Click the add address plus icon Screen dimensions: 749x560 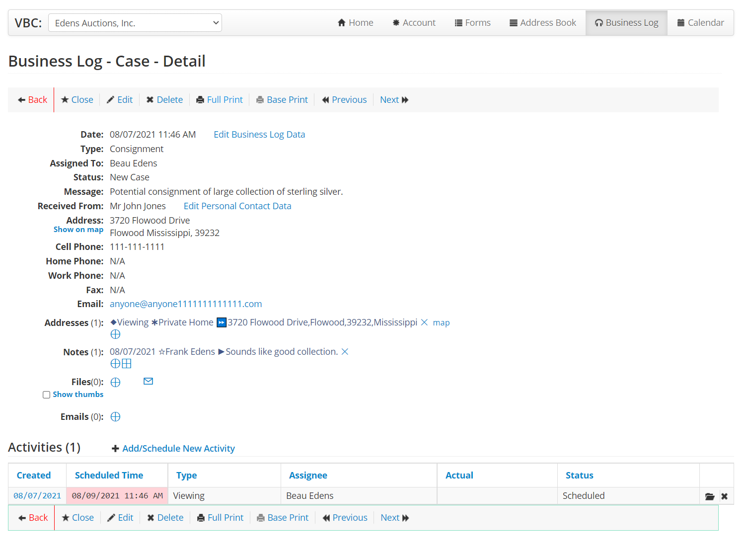pos(115,334)
